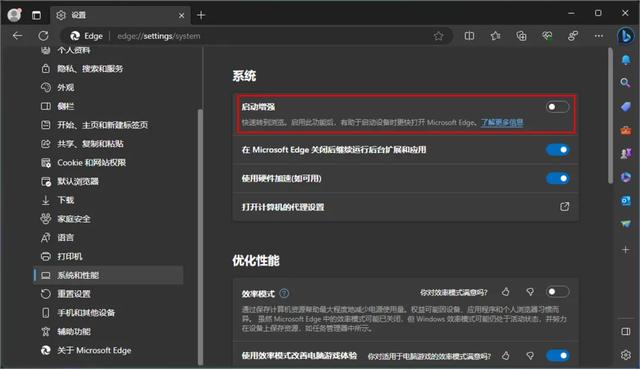640x369 pixels.
Task: Turn on the 效率模式 toggle
Action: point(557,291)
